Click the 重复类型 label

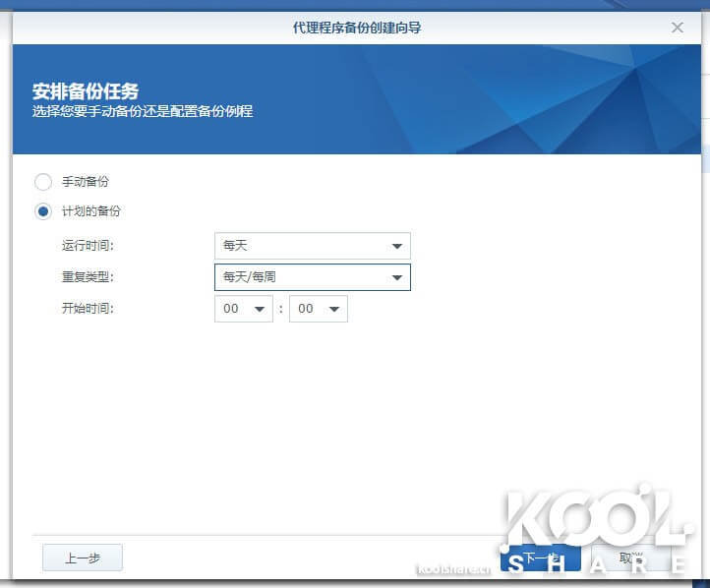[x=88, y=277]
